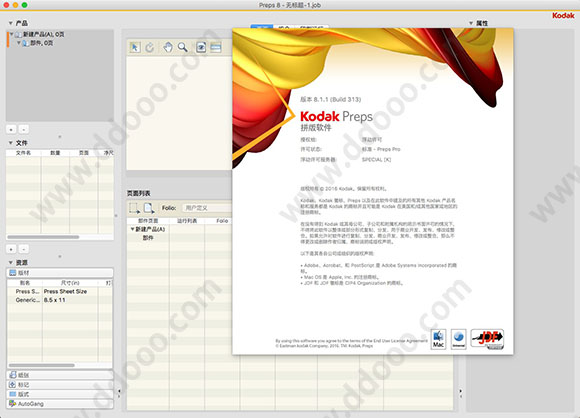580x418 pixels.
Task: Open the Folio 用户定义 dropdown
Action: tap(207, 208)
